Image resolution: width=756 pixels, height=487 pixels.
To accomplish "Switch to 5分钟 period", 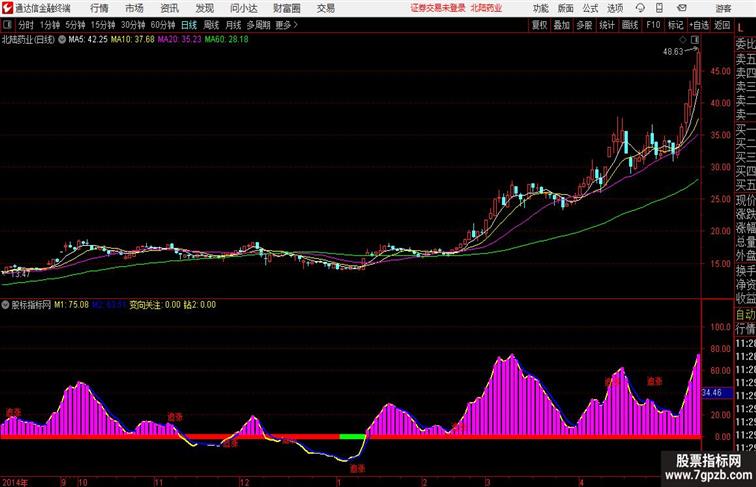I will point(75,25).
